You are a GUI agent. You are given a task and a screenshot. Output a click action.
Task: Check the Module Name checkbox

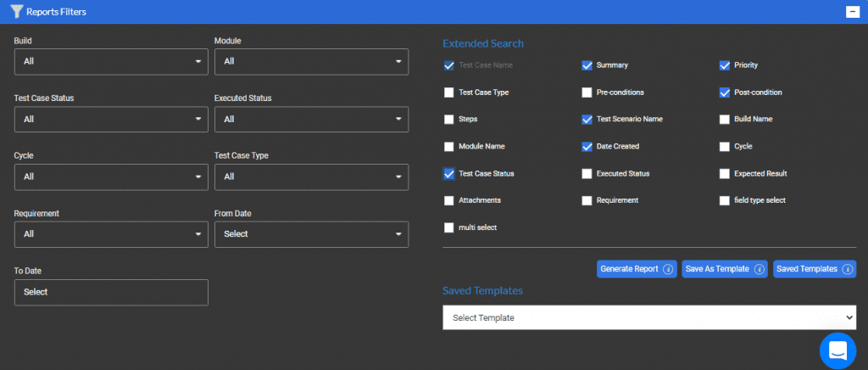coord(449,147)
